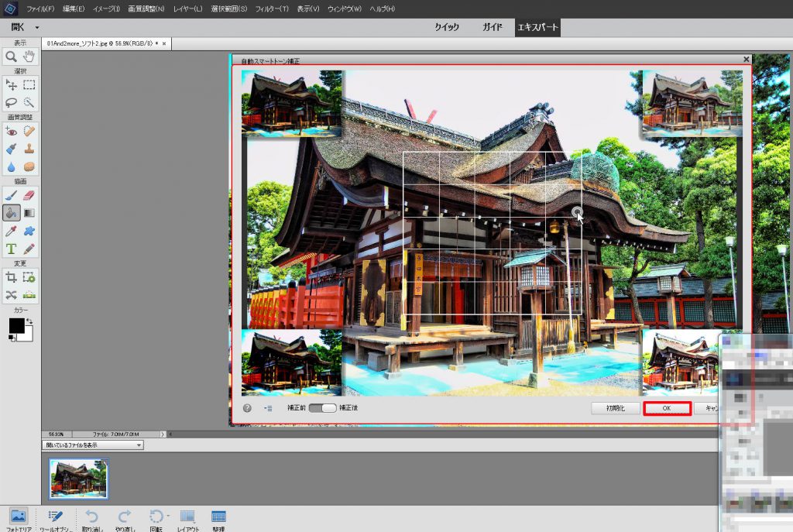Select the Crop tool
The image size is (793, 532).
click(12, 276)
